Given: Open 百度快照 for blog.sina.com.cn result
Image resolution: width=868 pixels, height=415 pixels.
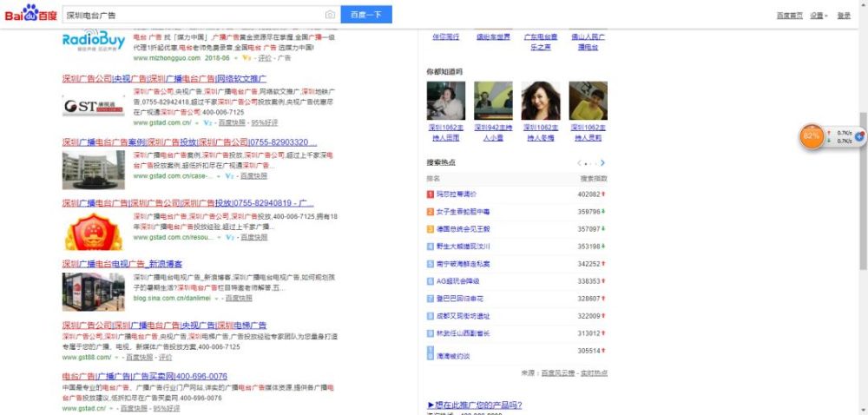Looking at the screenshot, I should click(239, 299).
